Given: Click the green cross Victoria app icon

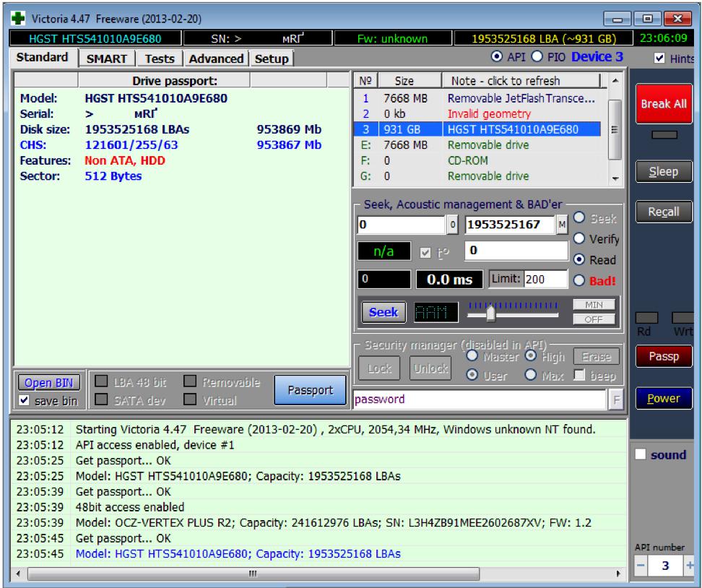Looking at the screenshot, I should tap(18, 18).
